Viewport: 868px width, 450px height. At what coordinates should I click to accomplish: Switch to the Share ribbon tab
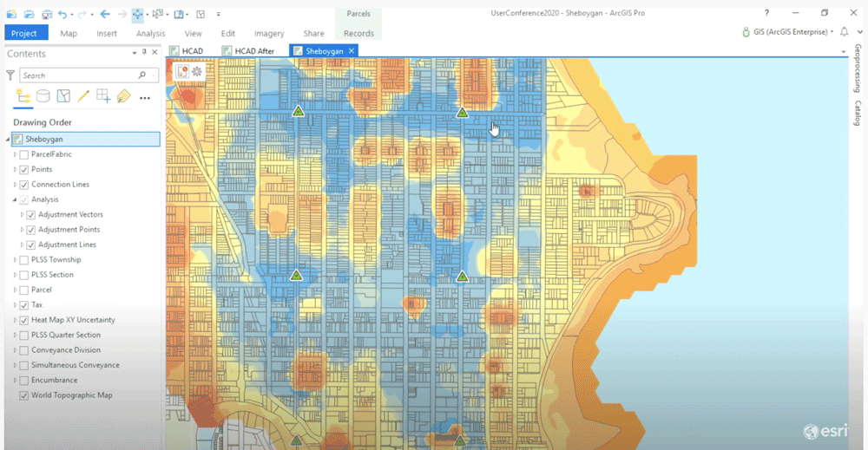coord(314,33)
